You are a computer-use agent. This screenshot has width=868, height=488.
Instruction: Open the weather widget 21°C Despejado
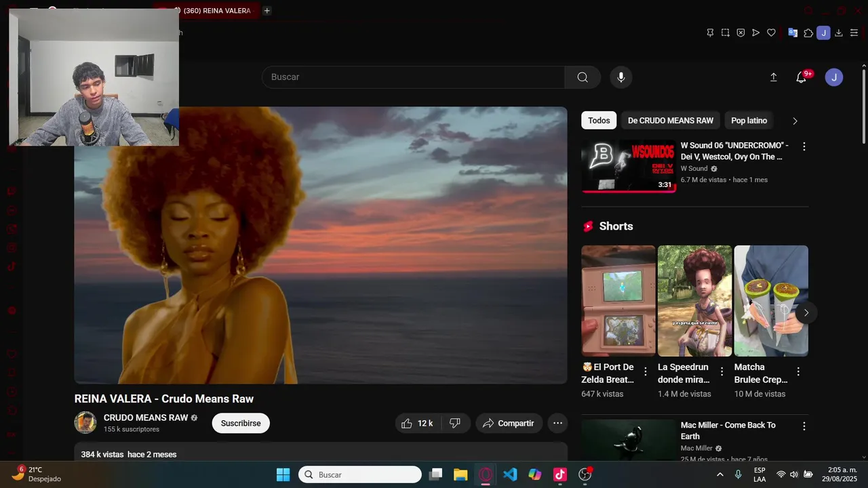click(37, 474)
